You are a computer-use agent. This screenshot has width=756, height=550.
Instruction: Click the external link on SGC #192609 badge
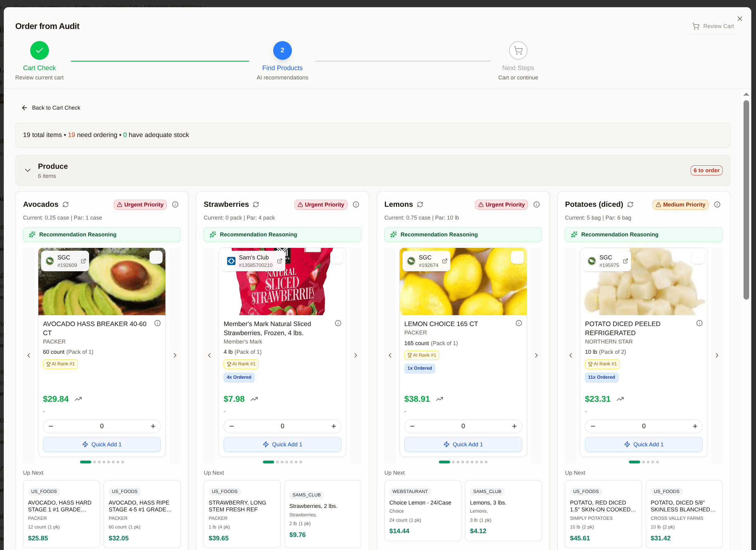pyautogui.click(x=84, y=261)
